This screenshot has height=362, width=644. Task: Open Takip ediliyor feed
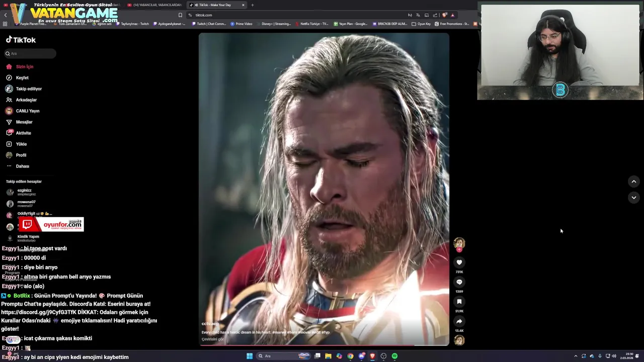click(24, 89)
